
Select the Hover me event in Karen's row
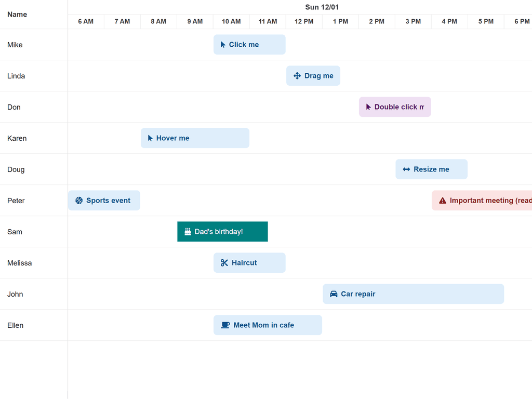tap(195, 138)
